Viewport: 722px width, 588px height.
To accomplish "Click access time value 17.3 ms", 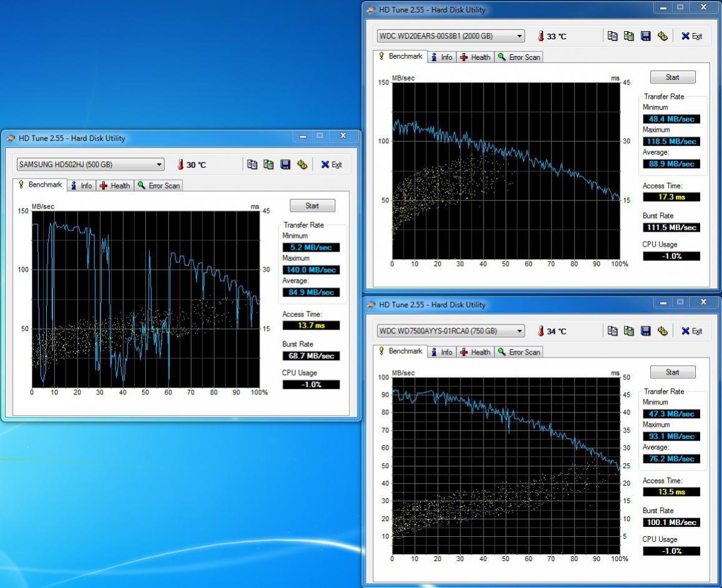I will tap(672, 197).
